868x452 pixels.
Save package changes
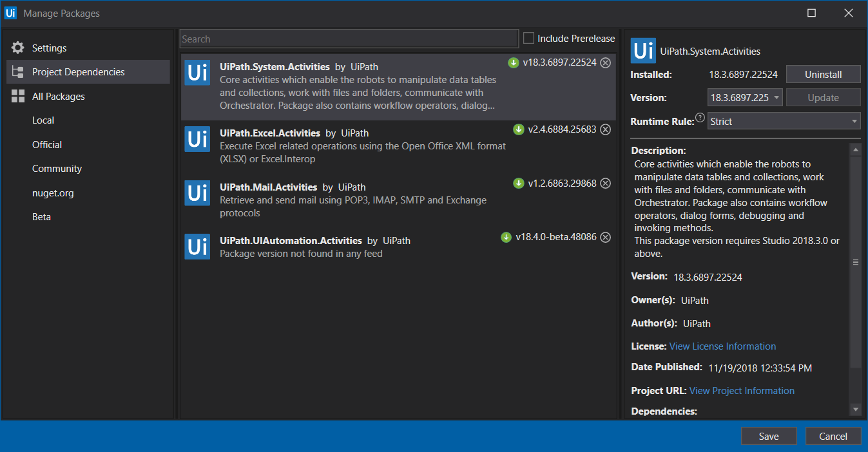pyautogui.click(x=769, y=436)
